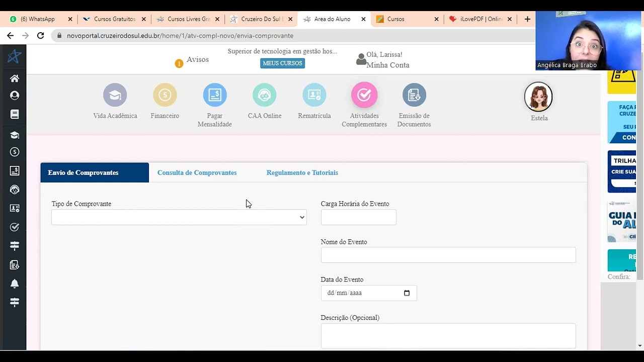Click the Rematrícula icon
The width and height of the screenshot is (644, 362).
coord(314,95)
